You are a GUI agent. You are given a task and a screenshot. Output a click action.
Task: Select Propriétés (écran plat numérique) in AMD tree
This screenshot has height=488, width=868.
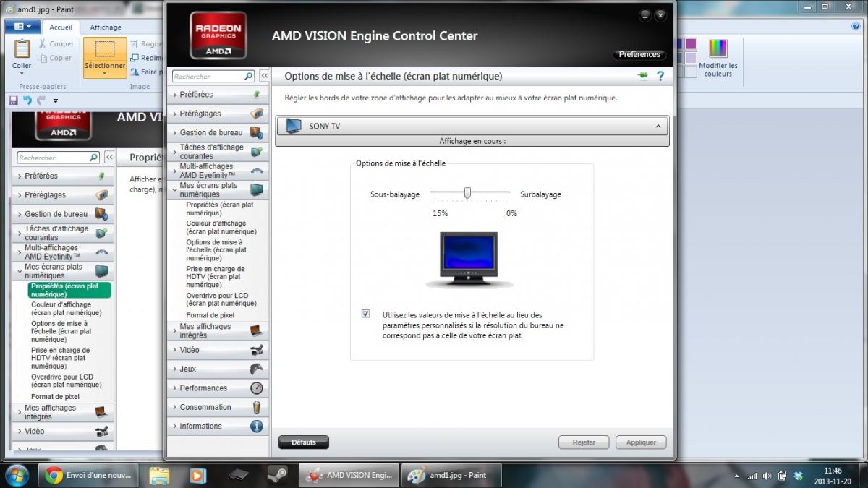click(220, 209)
